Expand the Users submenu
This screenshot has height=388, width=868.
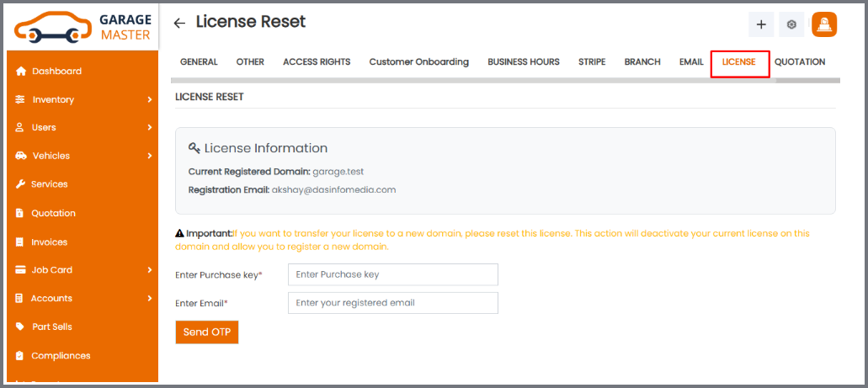click(x=149, y=128)
